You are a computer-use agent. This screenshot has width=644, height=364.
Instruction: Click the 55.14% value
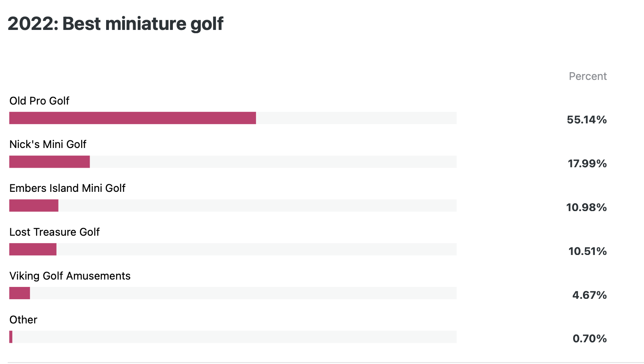pos(587,120)
